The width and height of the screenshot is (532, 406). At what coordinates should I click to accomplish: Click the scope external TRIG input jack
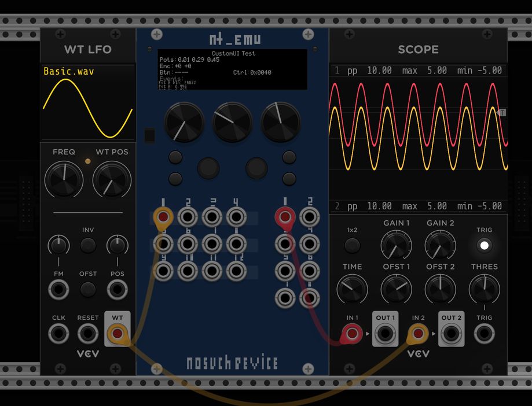point(484,334)
